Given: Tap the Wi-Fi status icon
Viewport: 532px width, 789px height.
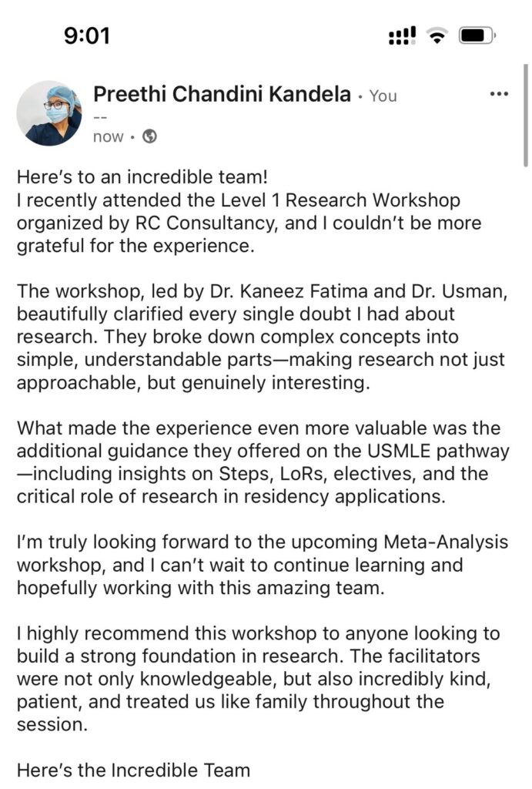Looking at the screenshot, I should (x=437, y=35).
